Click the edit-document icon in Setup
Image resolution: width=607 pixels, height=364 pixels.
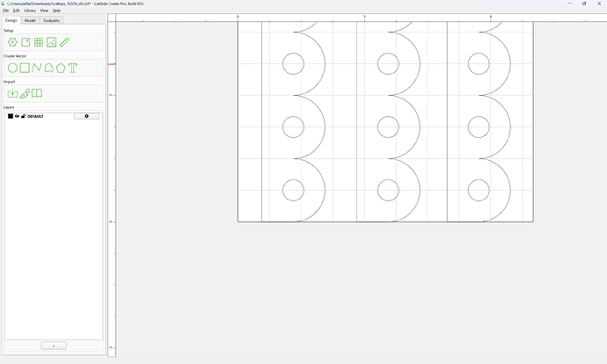point(26,42)
